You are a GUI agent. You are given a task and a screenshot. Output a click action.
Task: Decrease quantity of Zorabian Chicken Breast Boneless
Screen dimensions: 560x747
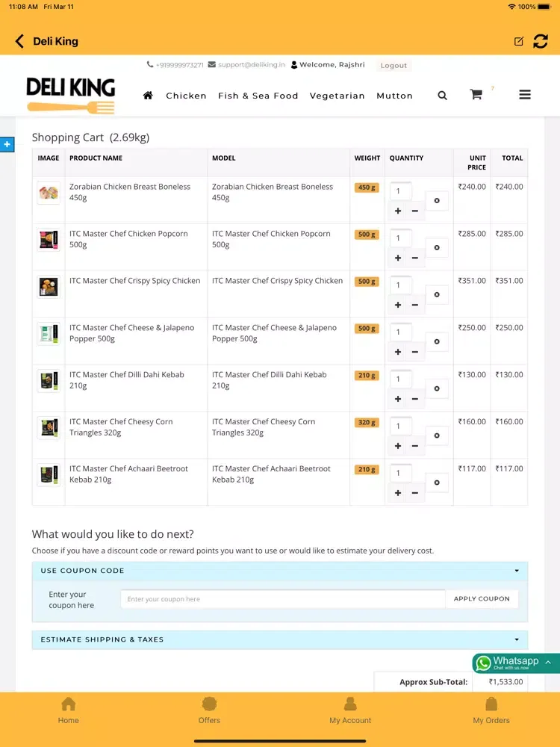414,211
